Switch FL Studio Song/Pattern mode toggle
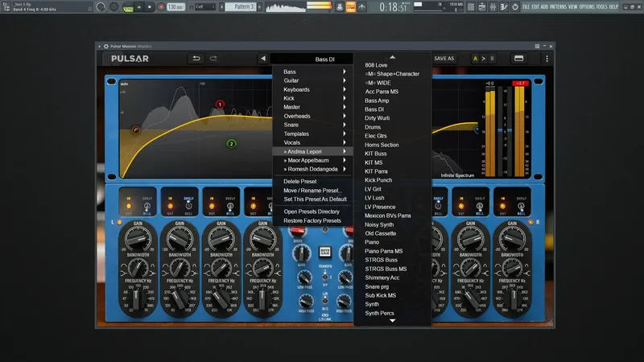 128,7
